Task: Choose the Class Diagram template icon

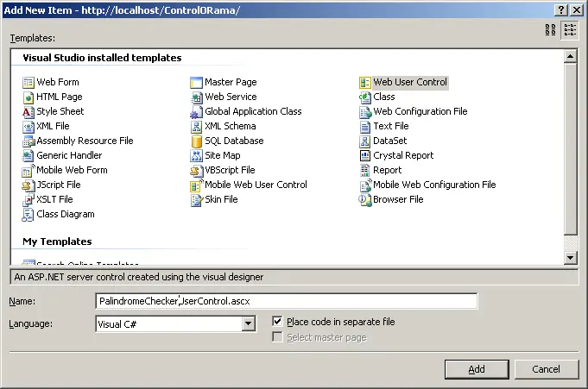Action: click(x=28, y=215)
